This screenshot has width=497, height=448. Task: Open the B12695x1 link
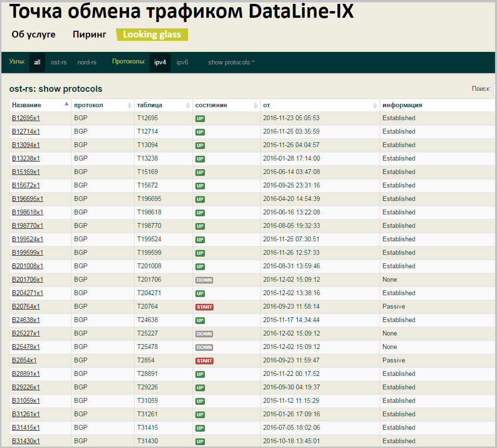(26, 118)
